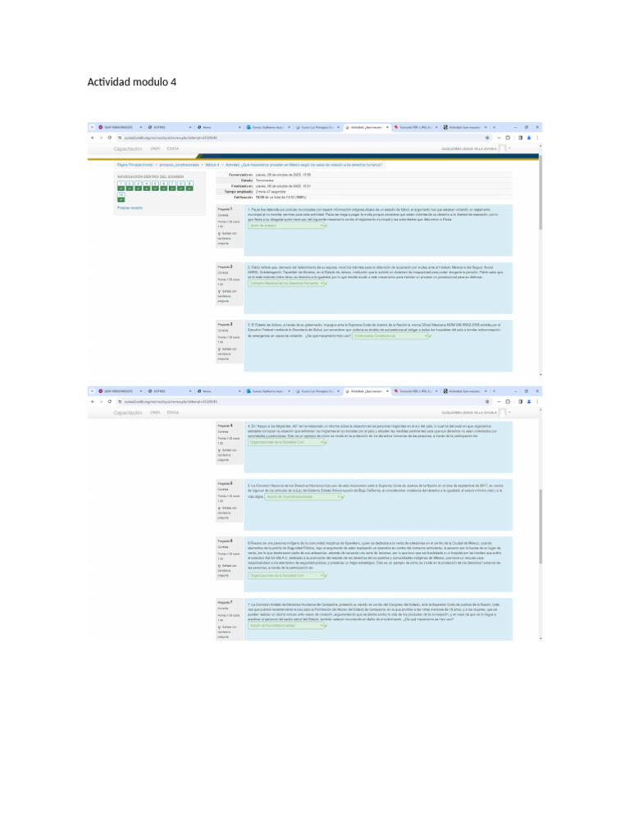Open Pregunta 4 dropdown Organizaciones de la Sociedad Civil
630x840 pixels.
(286, 442)
